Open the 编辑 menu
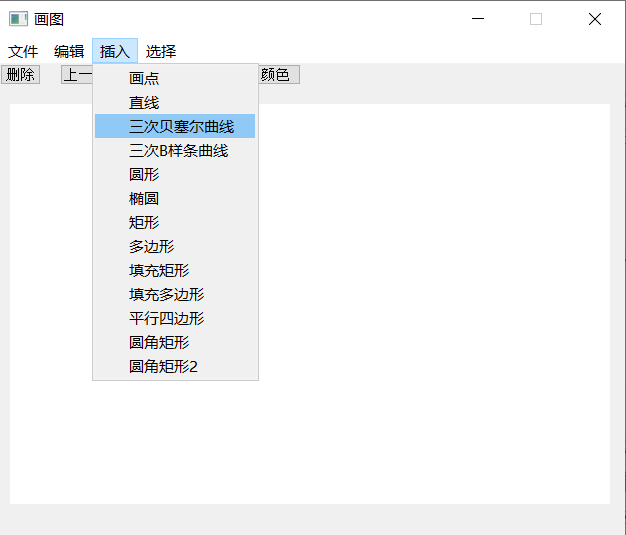 point(69,52)
